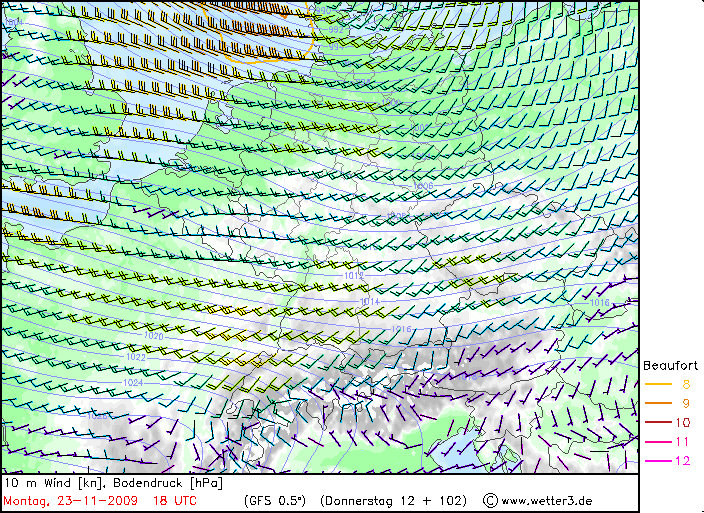Click the 1014 isobar label

[x=370, y=302]
